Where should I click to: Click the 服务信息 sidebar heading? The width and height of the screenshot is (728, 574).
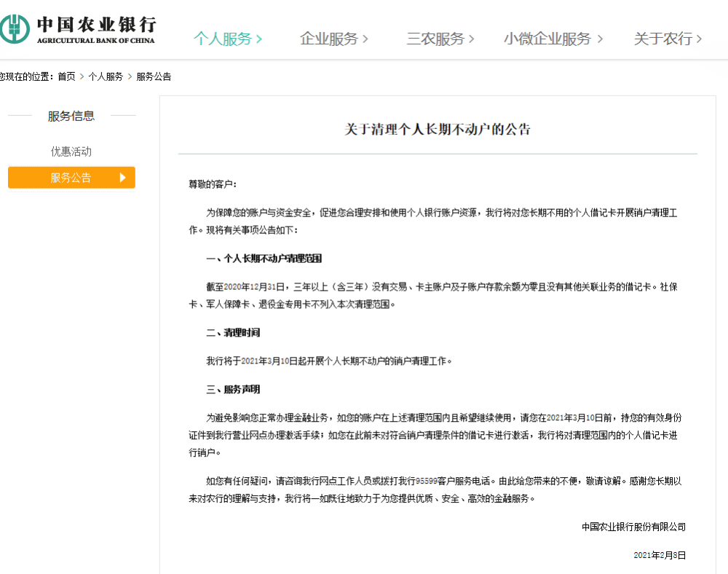pos(71,116)
